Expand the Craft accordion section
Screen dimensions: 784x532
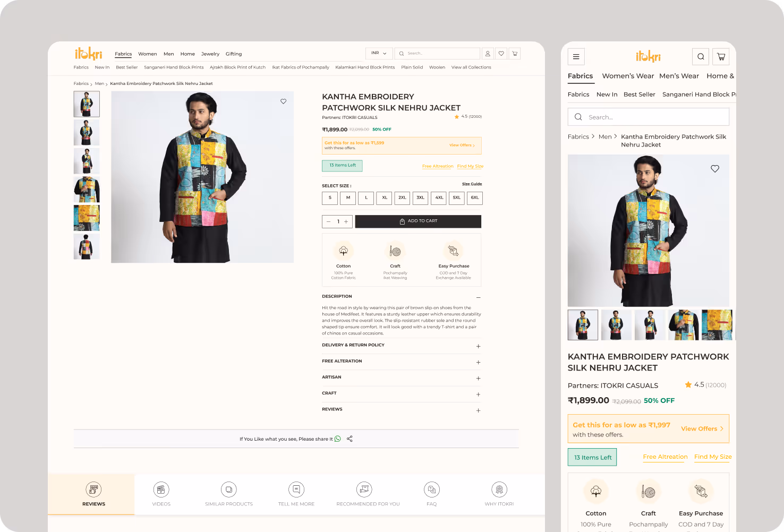(479, 394)
